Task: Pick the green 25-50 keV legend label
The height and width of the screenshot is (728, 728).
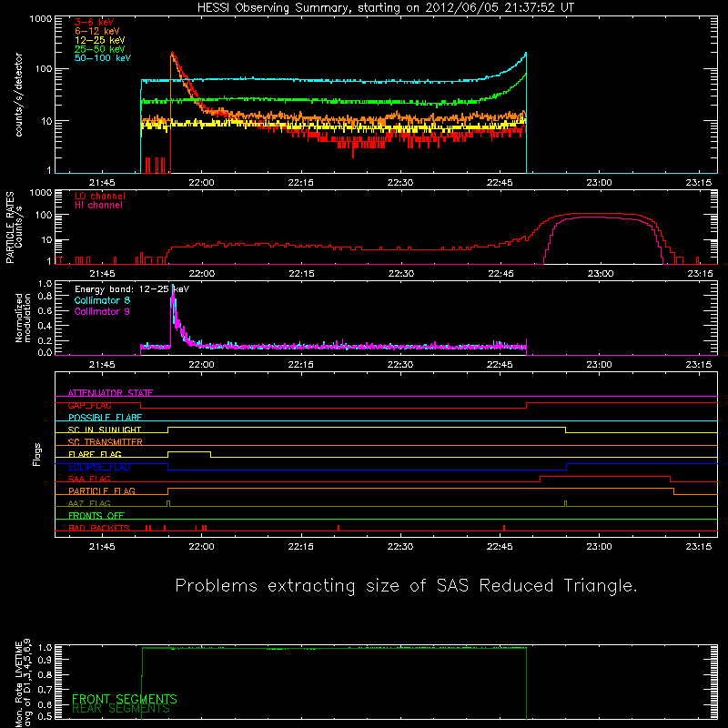Action: tap(99, 49)
